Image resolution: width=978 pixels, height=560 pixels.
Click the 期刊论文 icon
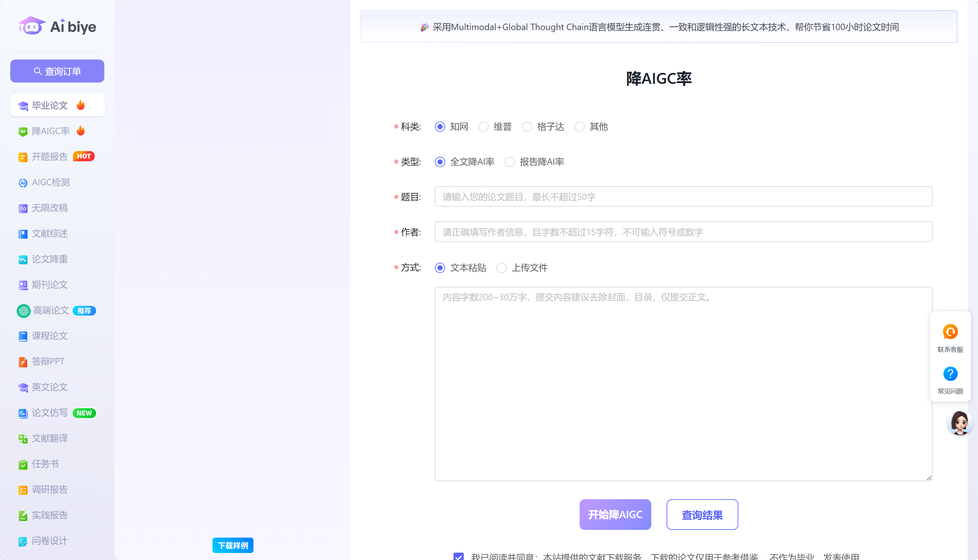point(23,285)
